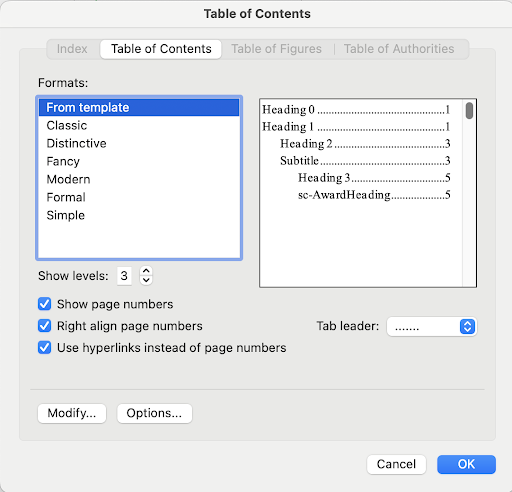Increase Show levels with the up stepper arrow
512x492 pixels.
click(146, 271)
